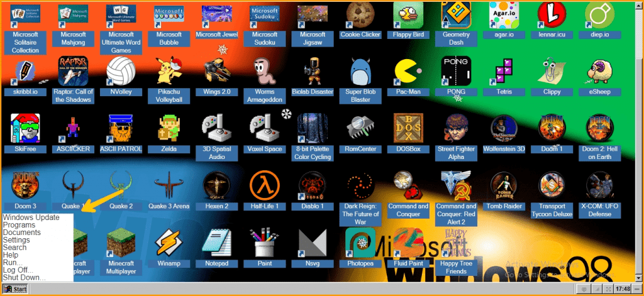Click the 17:48 clock in tray

pyautogui.click(x=623, y=289)
